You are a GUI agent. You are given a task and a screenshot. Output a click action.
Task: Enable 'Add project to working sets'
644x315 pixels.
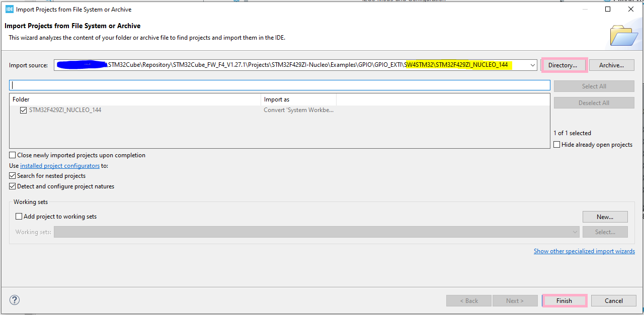(x=19, y=217)
